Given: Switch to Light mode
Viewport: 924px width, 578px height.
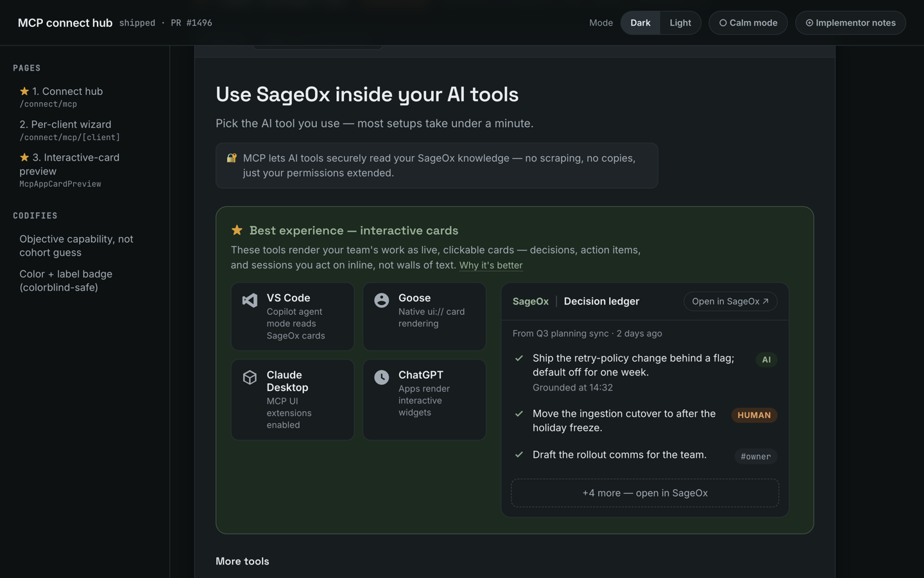Looking at the screenshot, I should coord(680,23).
